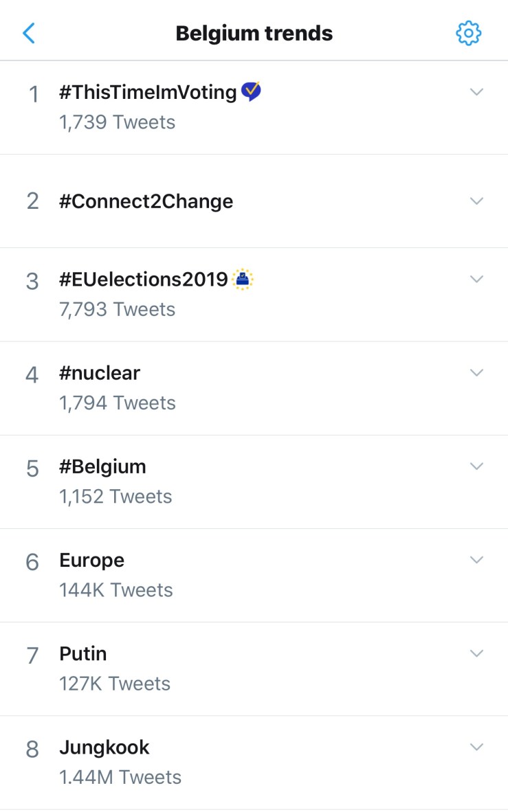View the #Connect2Change trend
508x812 pixels.
tap(146, 201)
